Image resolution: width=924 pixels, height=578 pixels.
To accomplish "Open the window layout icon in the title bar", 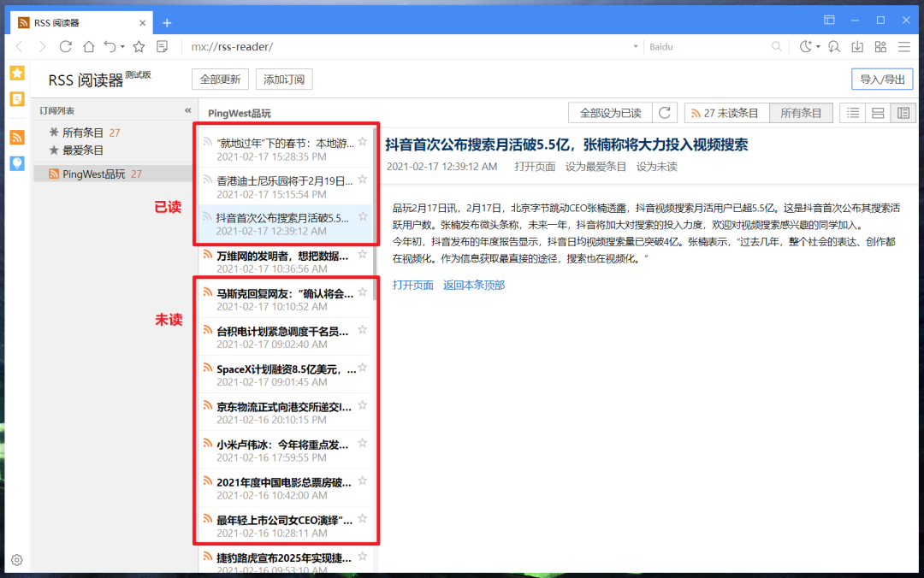I will click(x=829, y=20).
